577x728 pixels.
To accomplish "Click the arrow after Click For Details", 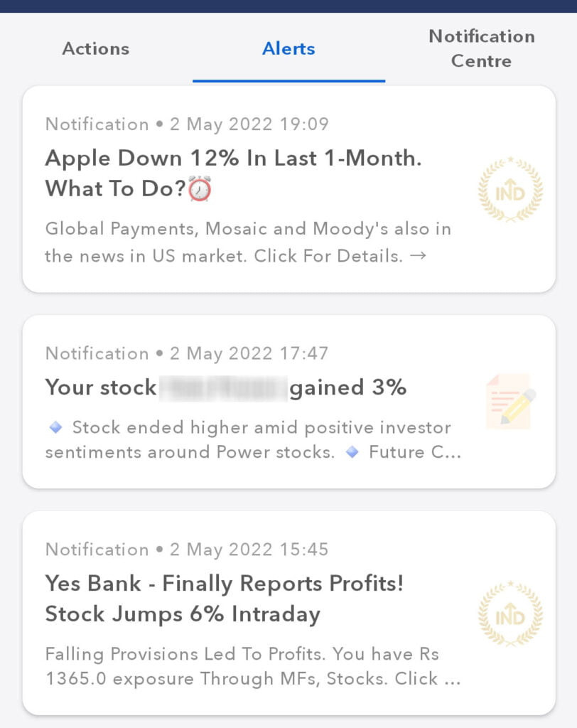I will coord(419,255).
